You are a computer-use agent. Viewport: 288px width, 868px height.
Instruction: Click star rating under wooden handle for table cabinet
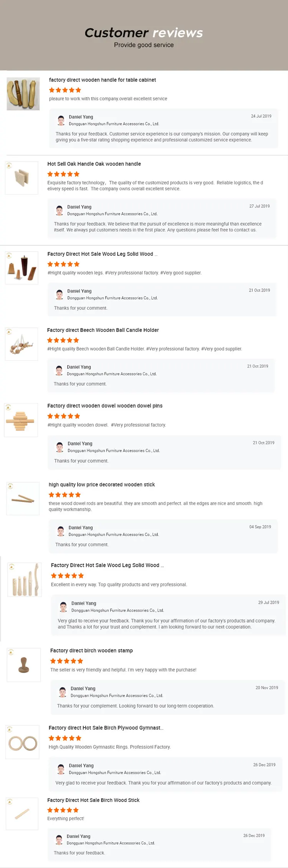(65, 90)
